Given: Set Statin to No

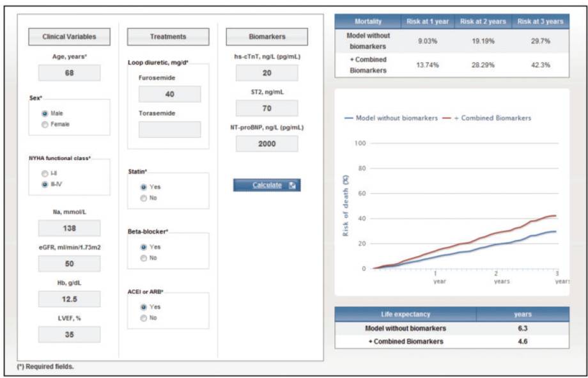Looking at the screenshot, I should tap(143, 198).
